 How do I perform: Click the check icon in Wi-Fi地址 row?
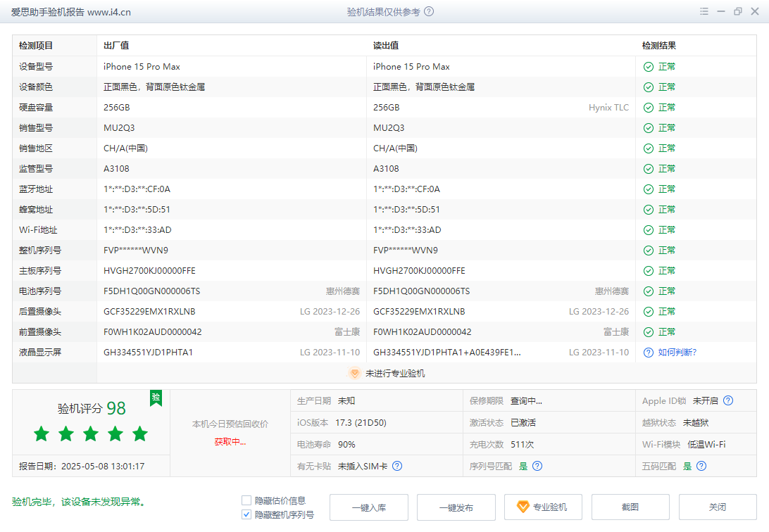[x=649, y=230]
